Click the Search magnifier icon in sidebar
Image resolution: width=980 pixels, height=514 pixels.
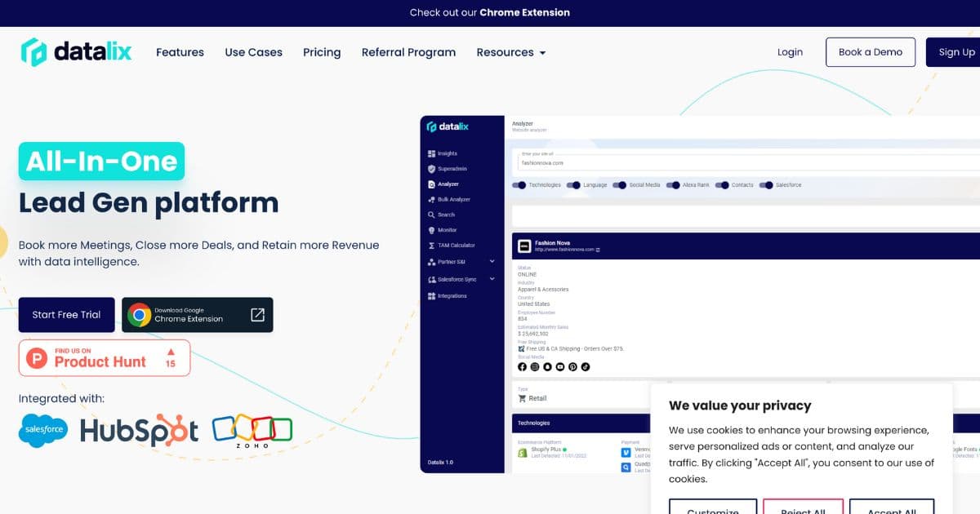pyautogui.click(x=432, y=215)
